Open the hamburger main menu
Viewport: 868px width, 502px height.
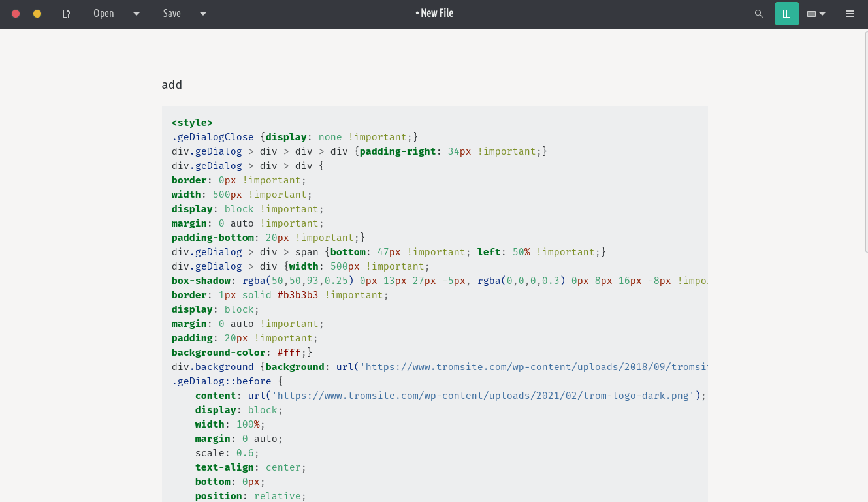pyautogui.click(x=850, y=14)
